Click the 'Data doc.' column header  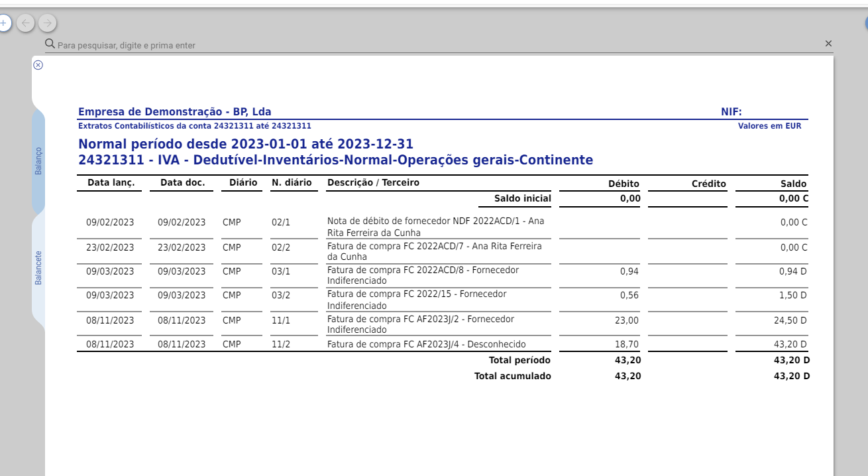(x=182, y=183)
